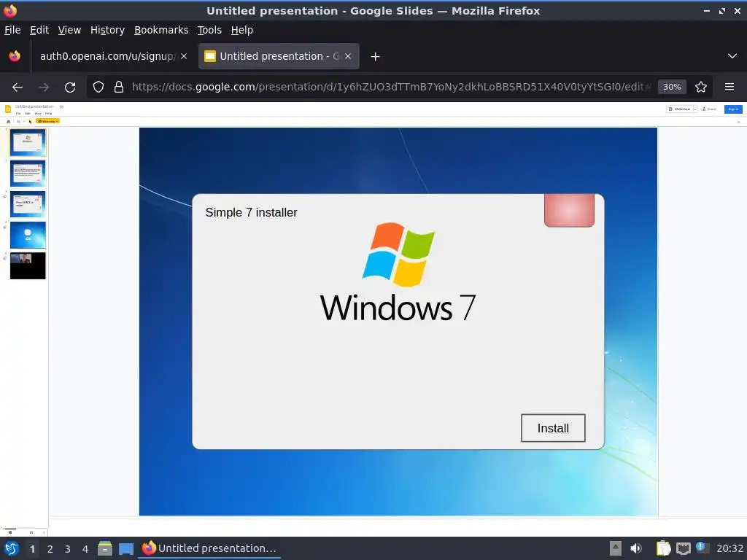This screenshot has height=560, width=747.
Task: Click the Windows 7 logo on the slide
Action: pyautogui.click(x=398, y=271)
